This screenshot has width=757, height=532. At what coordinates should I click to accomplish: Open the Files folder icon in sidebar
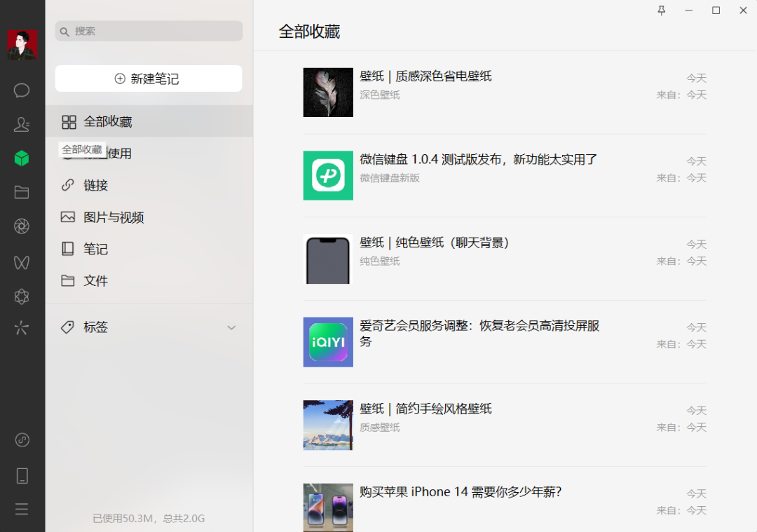pos(22,192)
